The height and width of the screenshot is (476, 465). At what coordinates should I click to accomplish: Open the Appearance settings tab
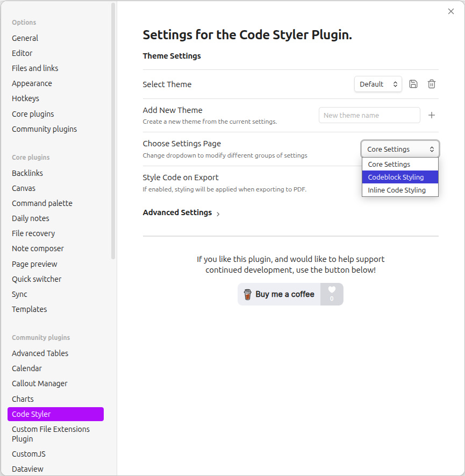pyautogui.click(x=32, y=83)
